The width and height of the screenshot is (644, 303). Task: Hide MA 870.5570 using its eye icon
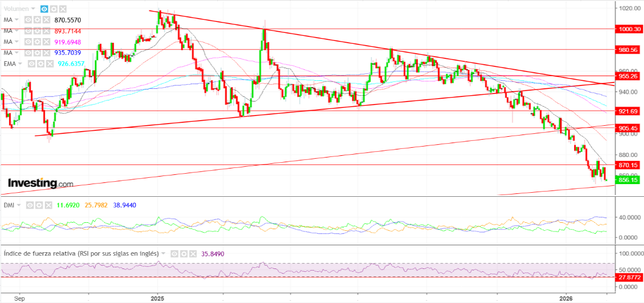27,20
